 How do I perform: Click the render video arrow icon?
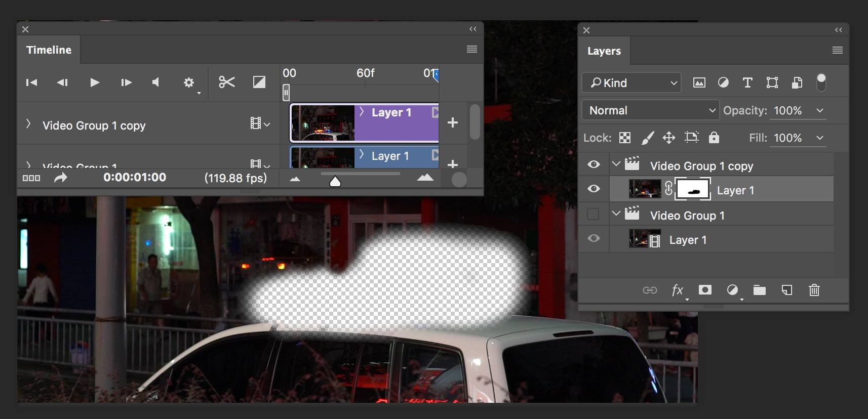(x=61, y=178)
